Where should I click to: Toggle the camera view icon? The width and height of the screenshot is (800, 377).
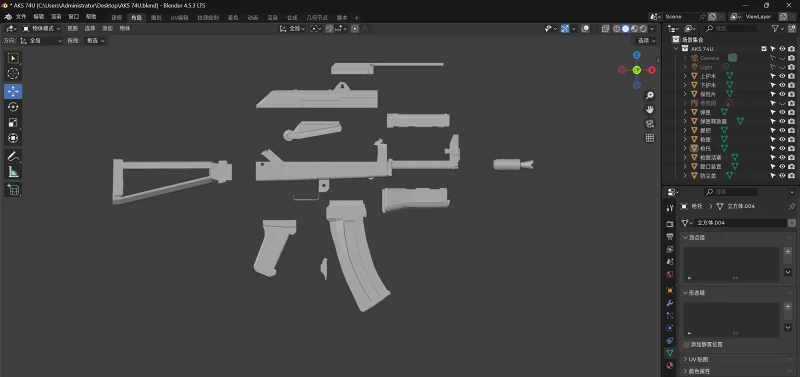(x=649, y=123)
